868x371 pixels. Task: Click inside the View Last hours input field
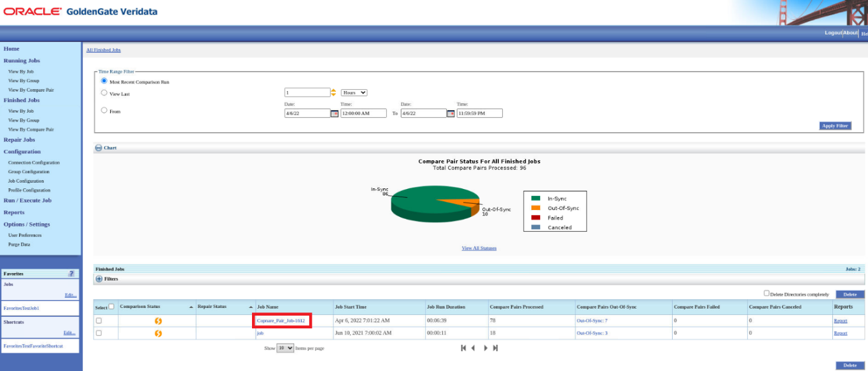[x=309, y=92]
